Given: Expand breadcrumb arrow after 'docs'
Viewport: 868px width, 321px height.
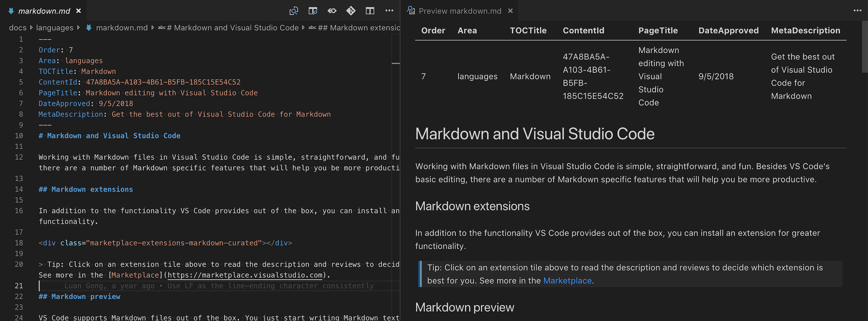Looking at the screenshot, I should (x=31, y=28).
